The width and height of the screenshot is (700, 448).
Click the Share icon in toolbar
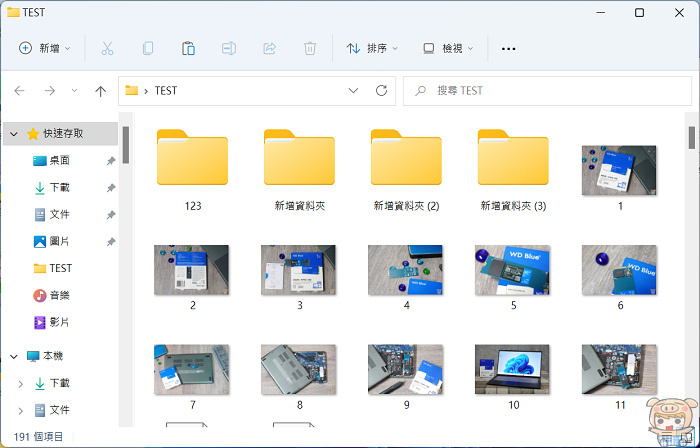tap(269, 48)
